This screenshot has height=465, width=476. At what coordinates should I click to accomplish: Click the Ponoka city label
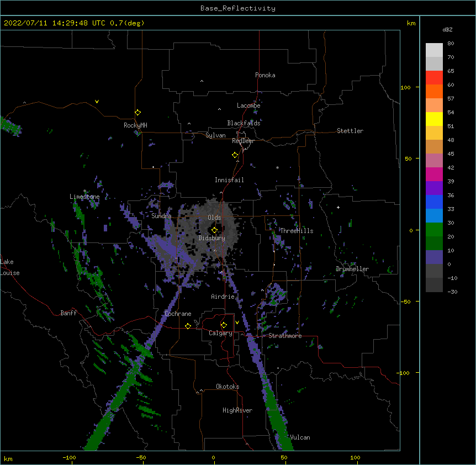pyautogui.click(x=265, y=75)
